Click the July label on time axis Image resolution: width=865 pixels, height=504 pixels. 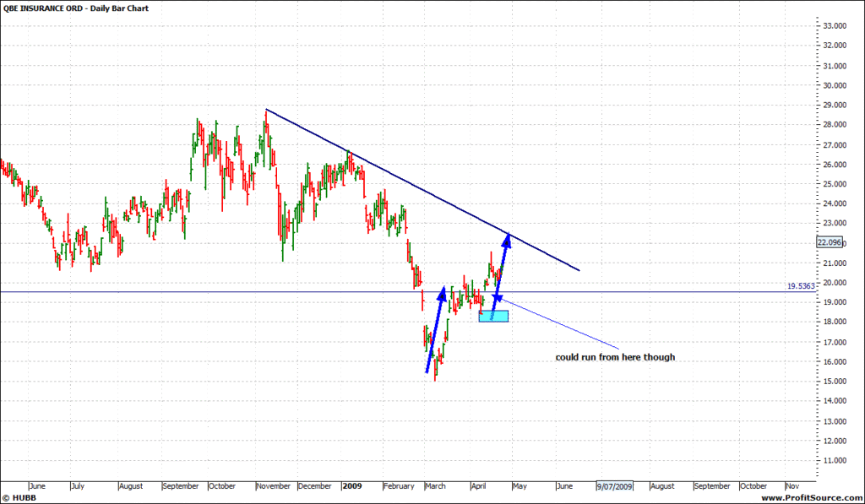[78, 486]
